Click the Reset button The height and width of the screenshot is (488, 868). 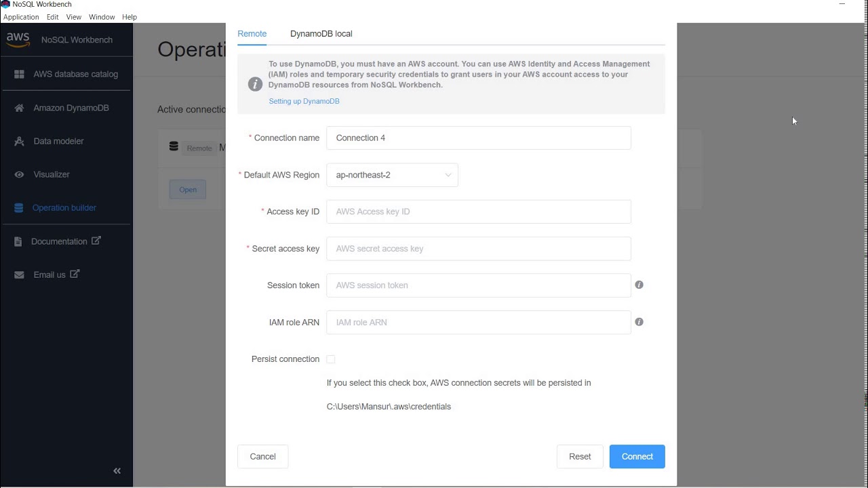click(x=580, y=457)
